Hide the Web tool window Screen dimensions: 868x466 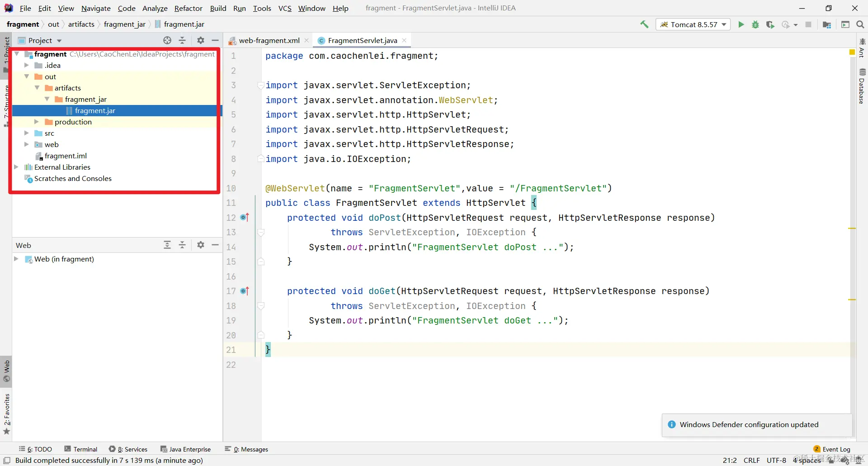pos(215,245)
